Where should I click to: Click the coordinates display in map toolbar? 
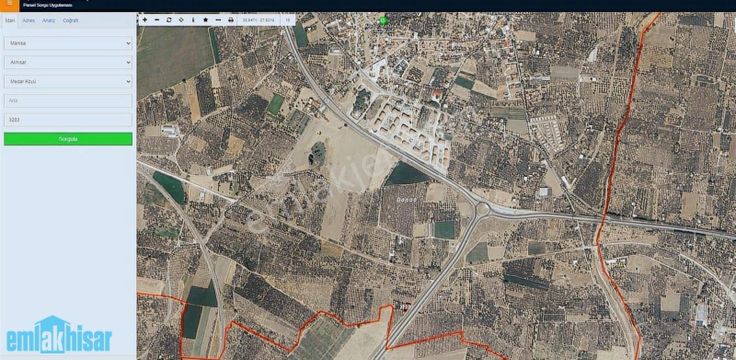(x=258, y=20)
